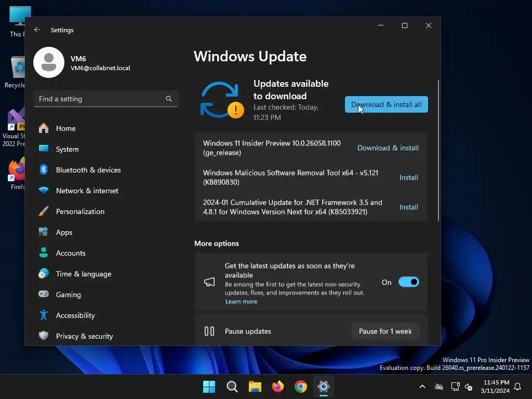Click the Windows Update sync status icon

[222, 100]
